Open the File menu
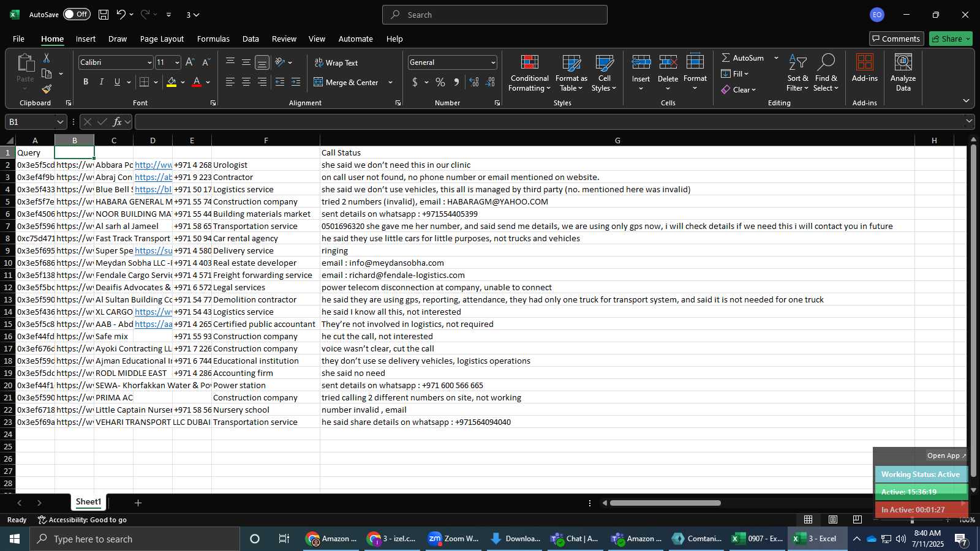Viewport: 980px width, 551px height. click(19, 39)
